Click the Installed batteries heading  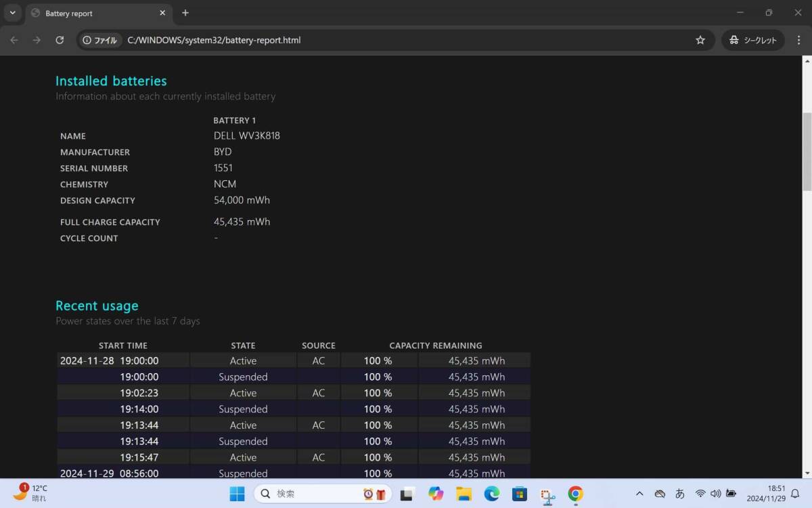111,81
